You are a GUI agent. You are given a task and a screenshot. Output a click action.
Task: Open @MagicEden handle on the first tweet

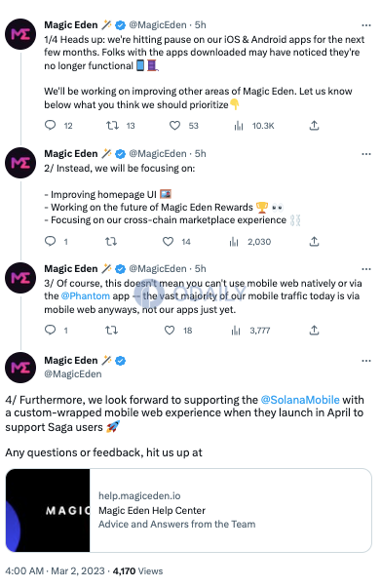pyautogui.click(x=158, y=25)
